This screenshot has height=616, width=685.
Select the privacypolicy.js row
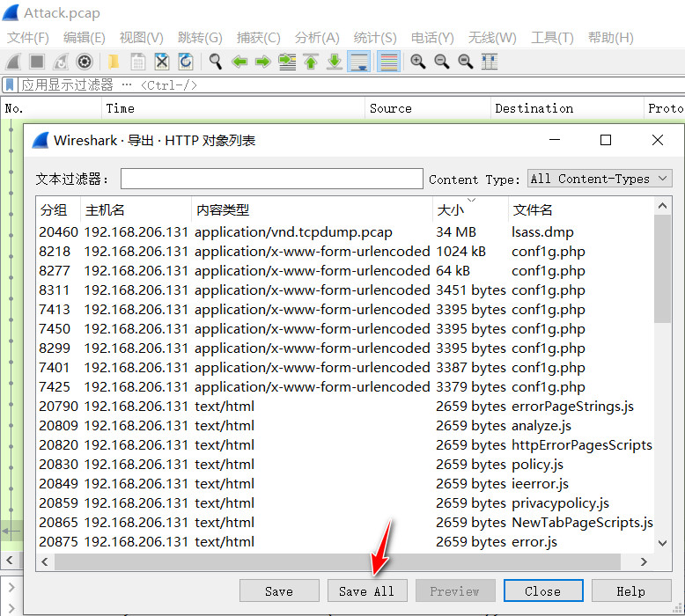pyautogui.click(x=345, y=503)
